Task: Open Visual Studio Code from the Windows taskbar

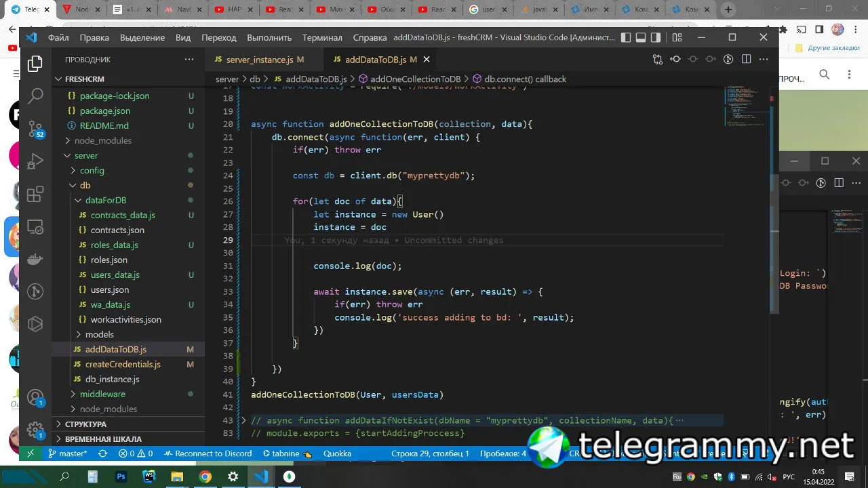Action: 261,476
